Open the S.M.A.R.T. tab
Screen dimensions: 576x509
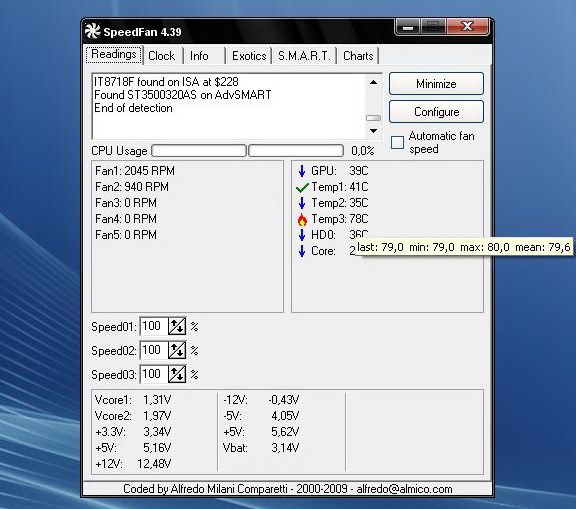pos(304,56)
